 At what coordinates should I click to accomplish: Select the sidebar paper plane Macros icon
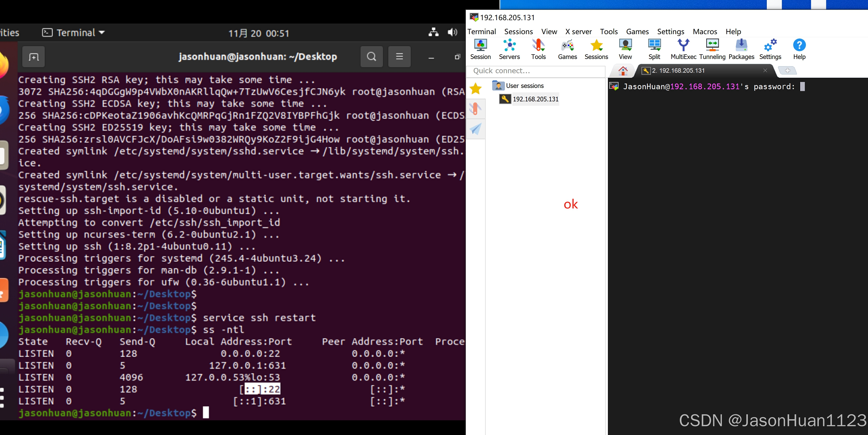coord(475,129)
